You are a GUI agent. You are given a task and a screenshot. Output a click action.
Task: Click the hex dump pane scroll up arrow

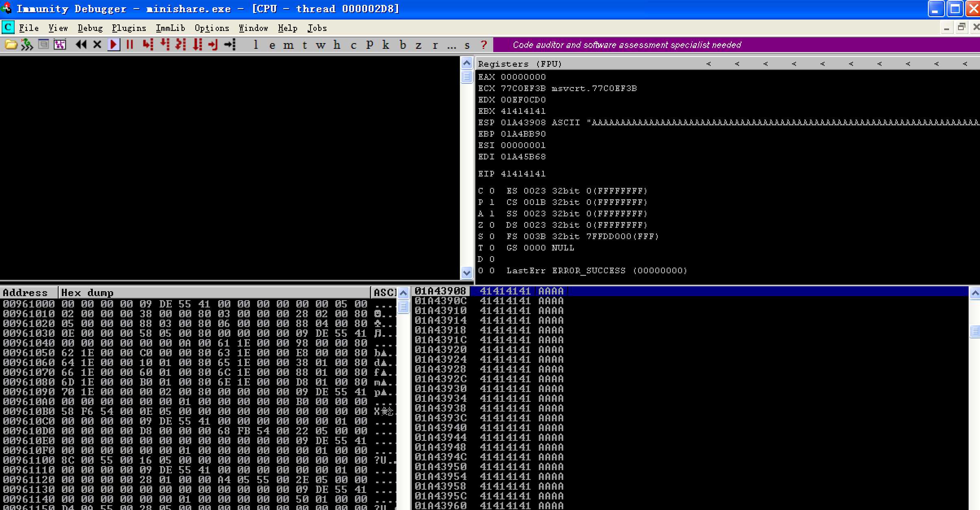403,293
